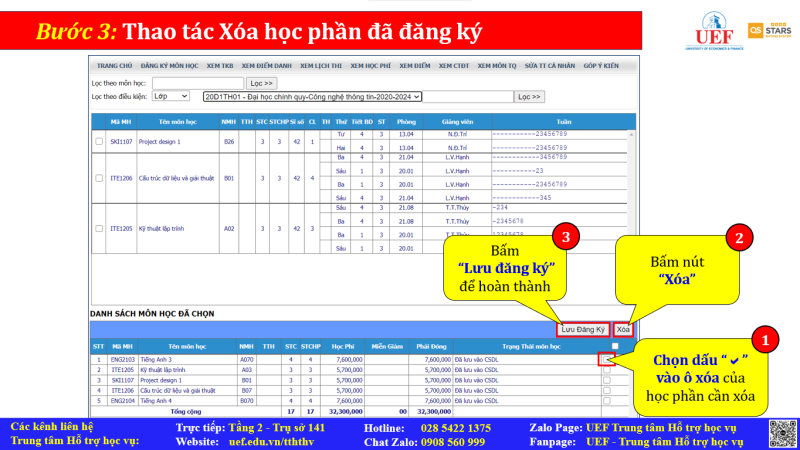Click the red step 1 number badge
This screenshot has height=450, width=800.
(x=766, y=341)
